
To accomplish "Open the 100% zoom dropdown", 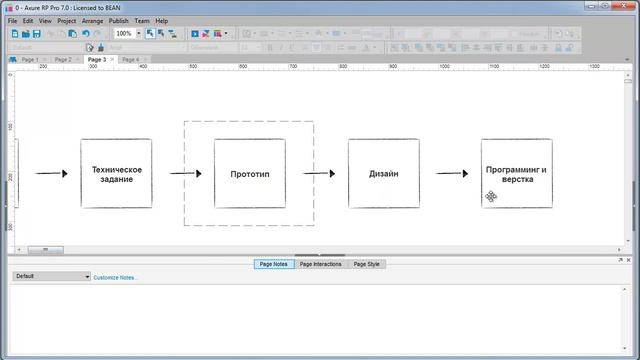I will pos(138,33).
